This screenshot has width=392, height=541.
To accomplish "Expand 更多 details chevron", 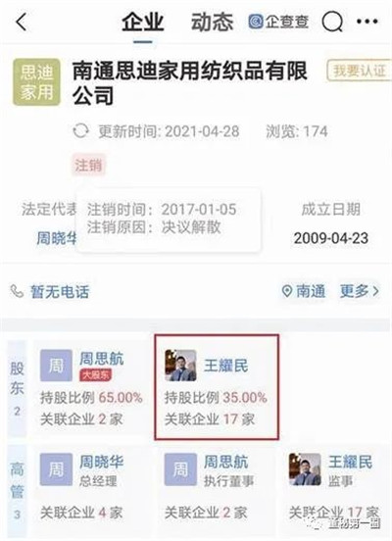I will tap(360, 291).
